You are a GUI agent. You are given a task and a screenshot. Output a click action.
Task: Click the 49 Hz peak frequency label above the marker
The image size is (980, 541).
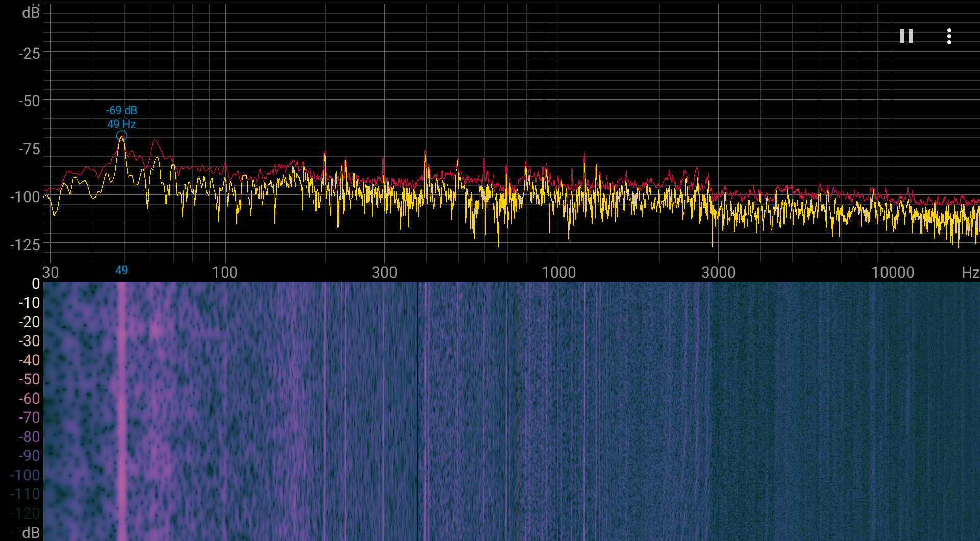121,124
